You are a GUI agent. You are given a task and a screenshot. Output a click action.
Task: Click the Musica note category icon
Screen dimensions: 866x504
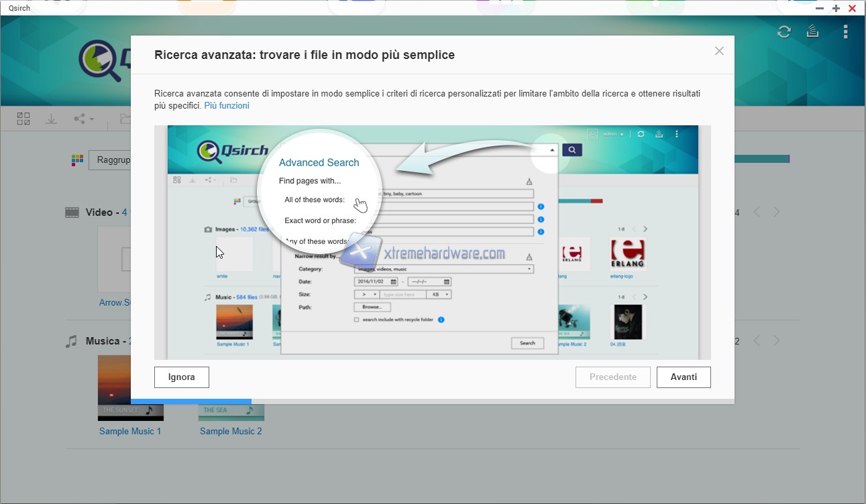tap(72, 341)
